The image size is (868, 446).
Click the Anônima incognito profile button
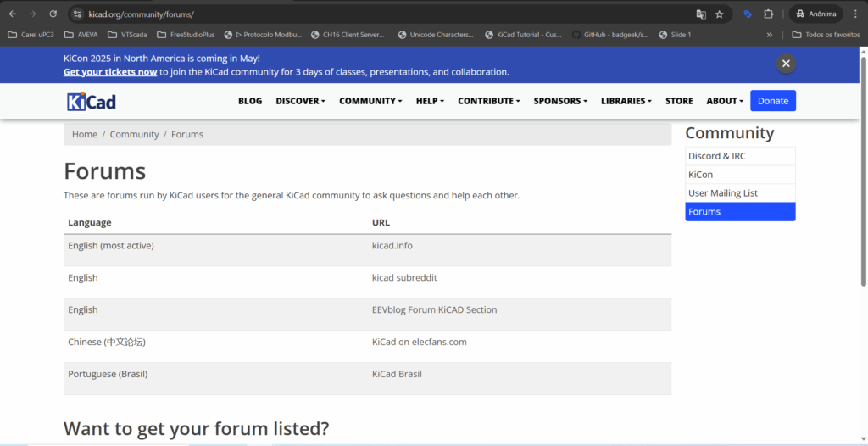[816, 14]
